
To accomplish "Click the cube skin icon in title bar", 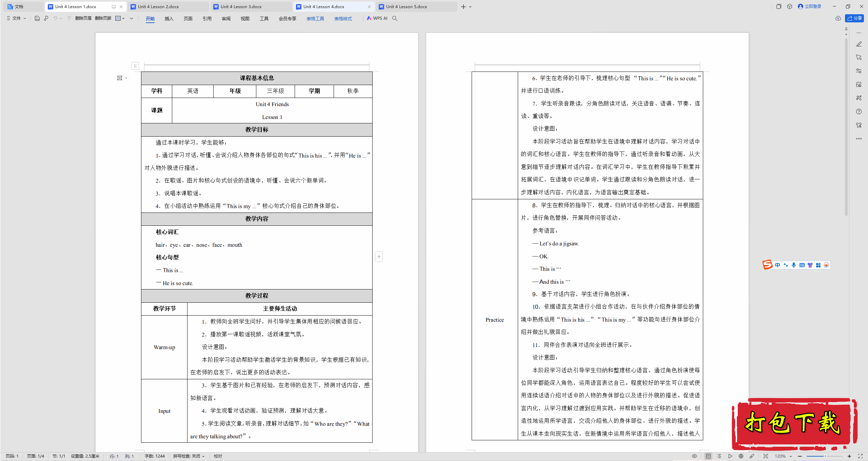I will point(790,6).
